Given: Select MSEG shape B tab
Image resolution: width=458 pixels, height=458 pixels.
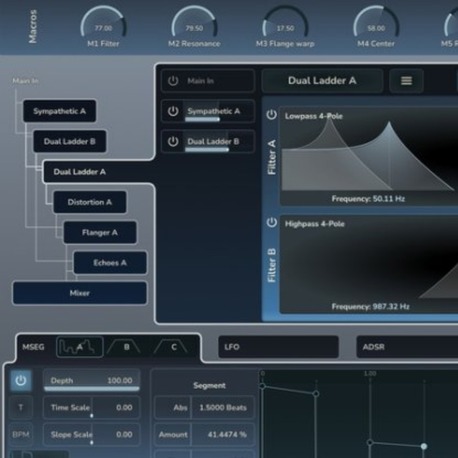Looking at the screenshot, I should pos(126,347).
